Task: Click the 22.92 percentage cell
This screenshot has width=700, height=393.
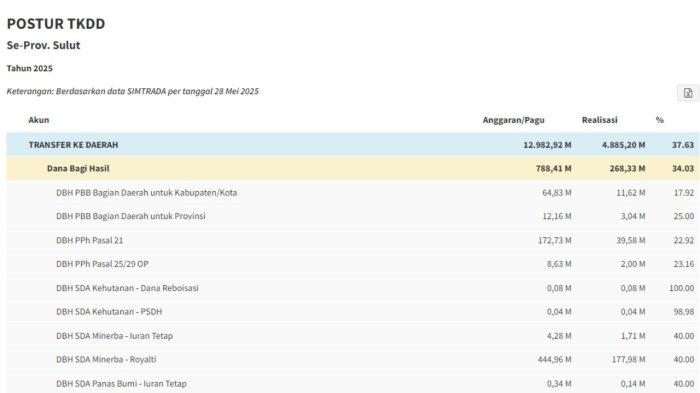Action: (x=684, y=240)
